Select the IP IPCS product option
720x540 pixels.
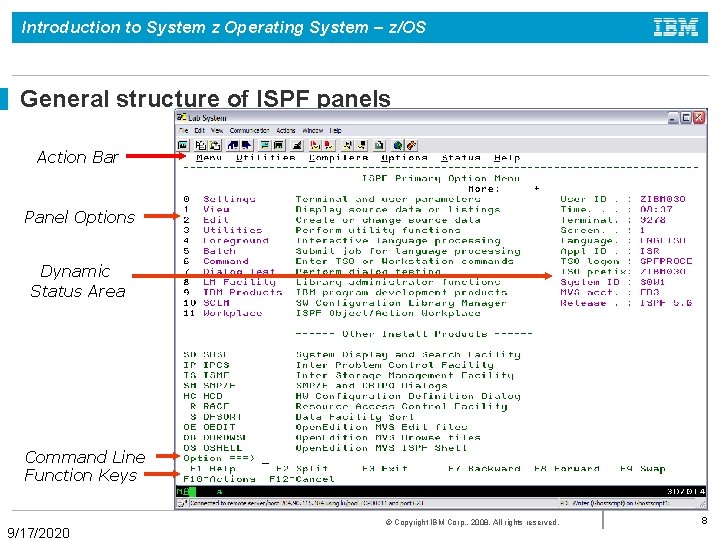[x=206, y=365]
